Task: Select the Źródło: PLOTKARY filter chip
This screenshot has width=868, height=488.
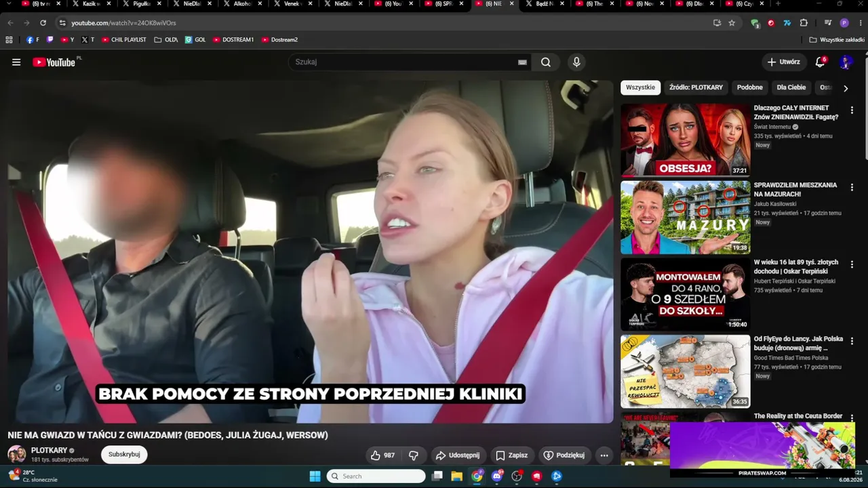Action: coord(696,87)
